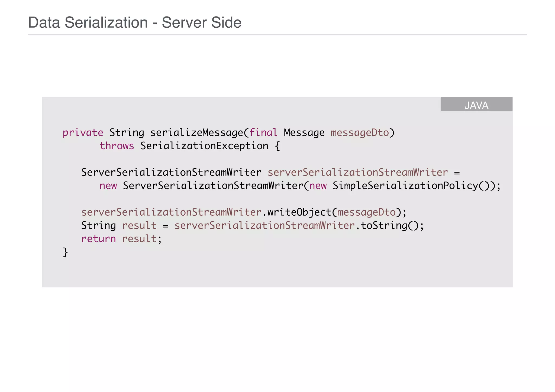
Task: Select 'SerializationException' in the throws clause
Action: point(204,146)
